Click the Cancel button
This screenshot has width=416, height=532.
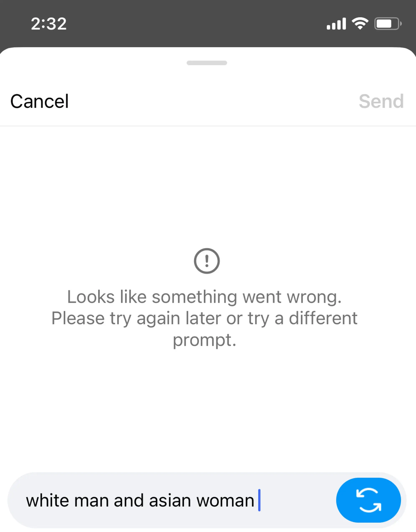[x=39, y=101]
